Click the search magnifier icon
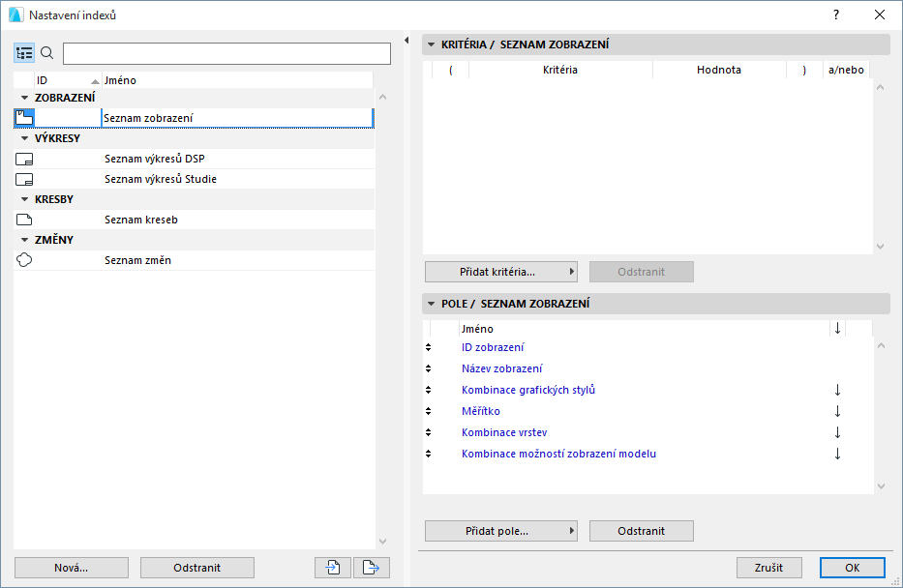903x588 pixels. coord(45,53)
